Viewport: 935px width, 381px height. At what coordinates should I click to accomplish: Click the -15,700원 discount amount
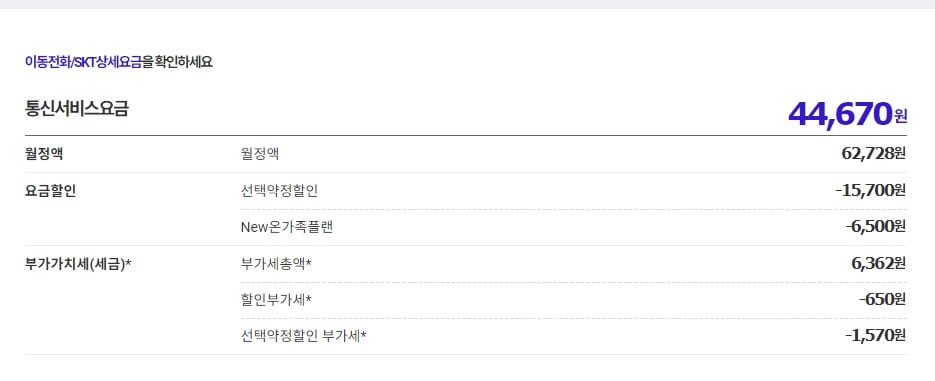coord(871,190)
